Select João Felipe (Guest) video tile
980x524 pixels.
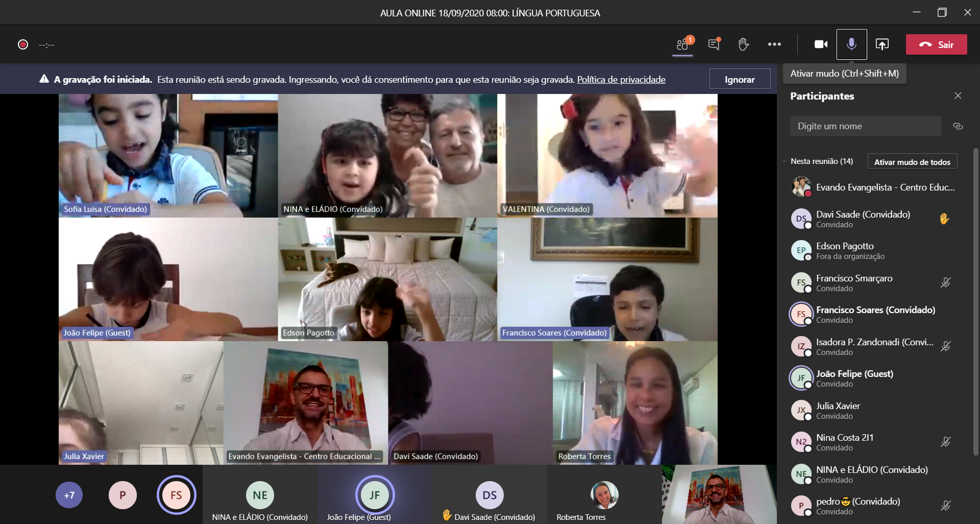pos(168,279)
